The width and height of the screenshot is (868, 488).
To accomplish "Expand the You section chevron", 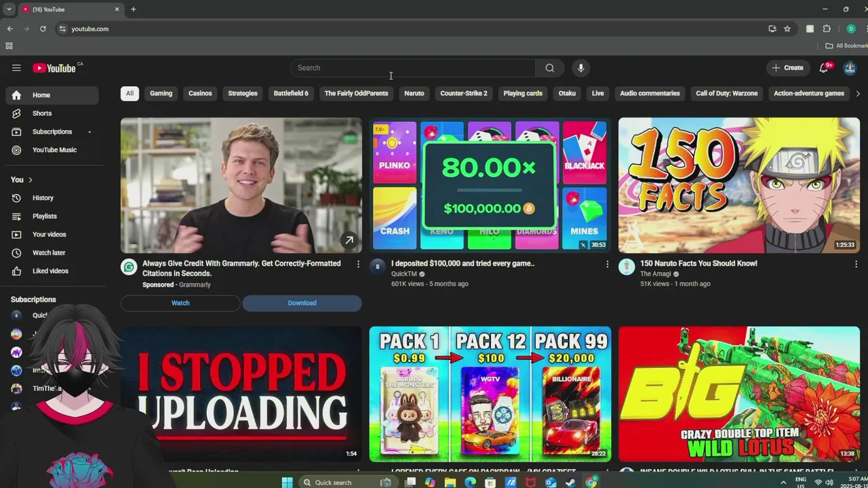I will pos(30,180).
